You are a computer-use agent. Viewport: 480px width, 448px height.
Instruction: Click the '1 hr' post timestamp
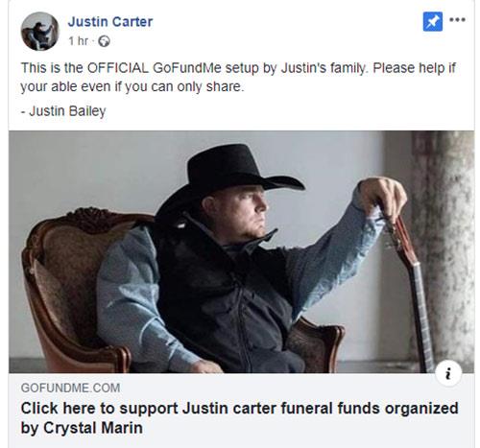[78, 41]
